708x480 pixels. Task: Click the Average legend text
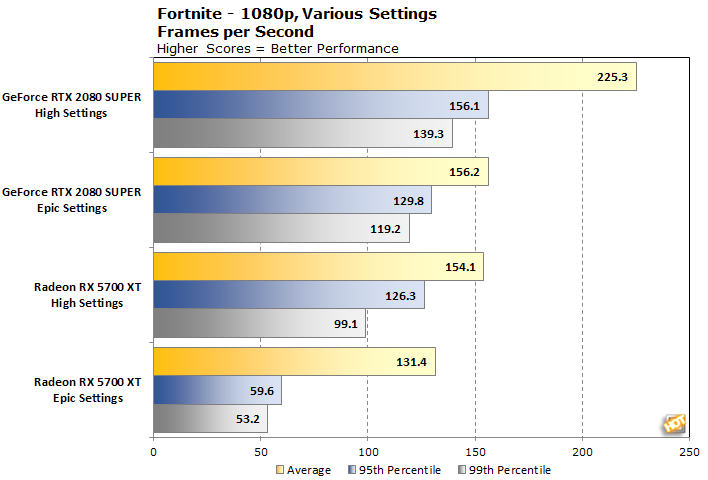click(309, 470)
